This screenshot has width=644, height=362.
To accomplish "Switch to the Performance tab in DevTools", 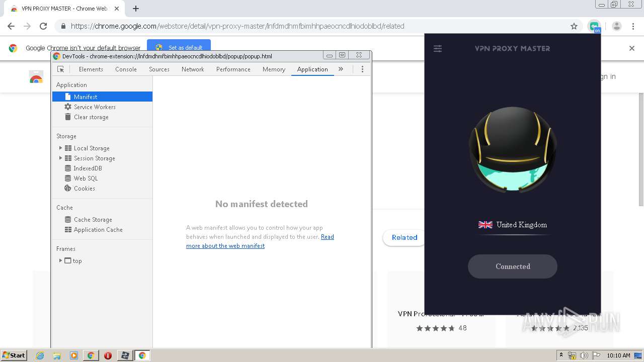I will (233, 69).
